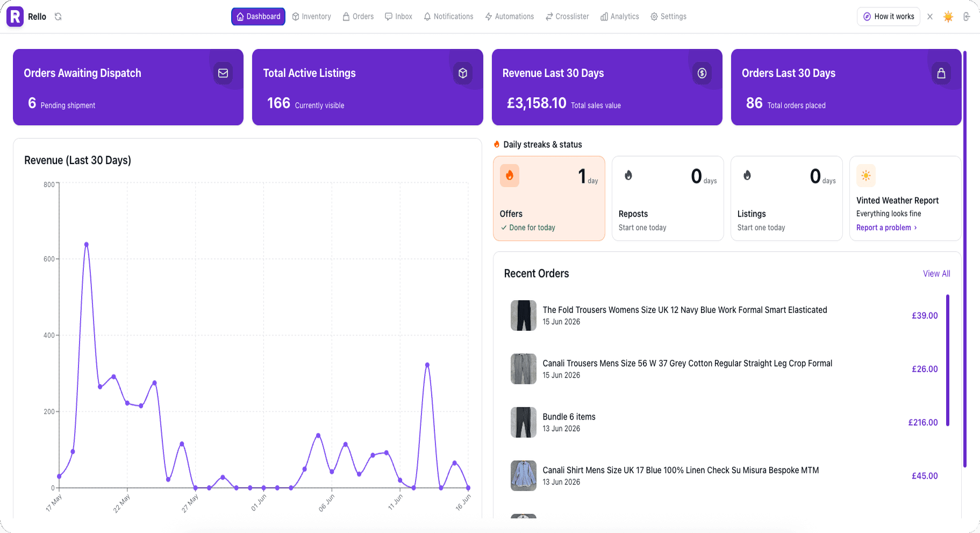
Task: Click Canali Shirt blue product thumbnail
Action: coord(524,475)
